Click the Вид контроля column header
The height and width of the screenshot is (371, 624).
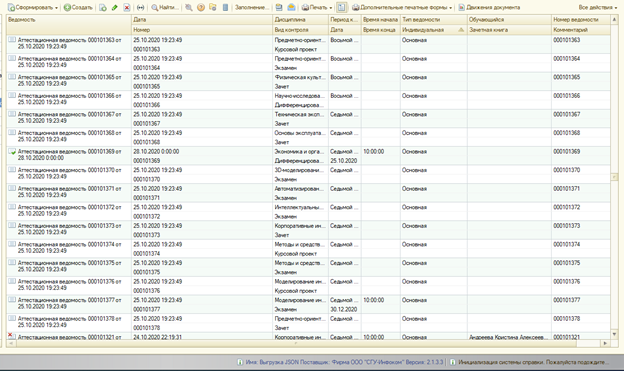pyautogui.click(x=300, y=30)
